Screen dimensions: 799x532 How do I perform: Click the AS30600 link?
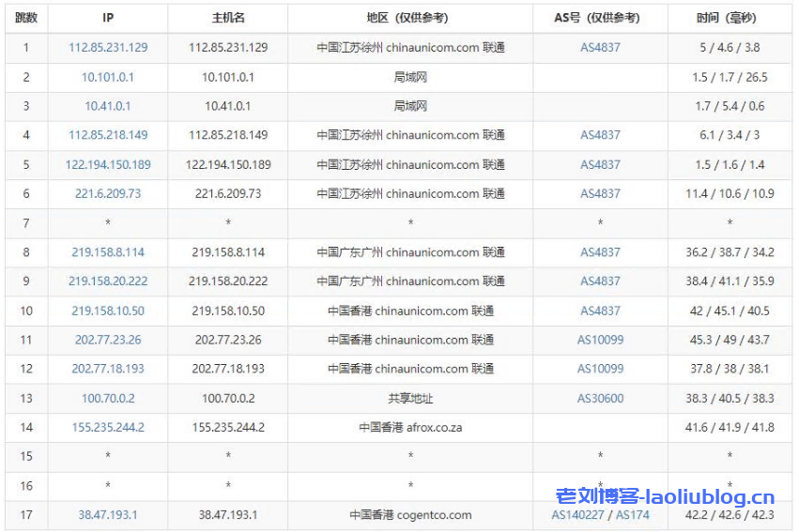[x=600, y=398]
